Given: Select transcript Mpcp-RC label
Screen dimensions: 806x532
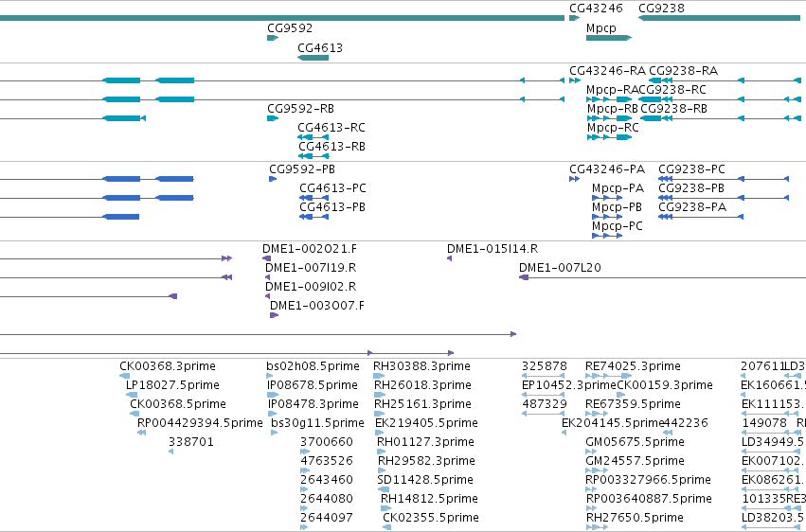Looking at the screenshot, I should tap(613, 128).
